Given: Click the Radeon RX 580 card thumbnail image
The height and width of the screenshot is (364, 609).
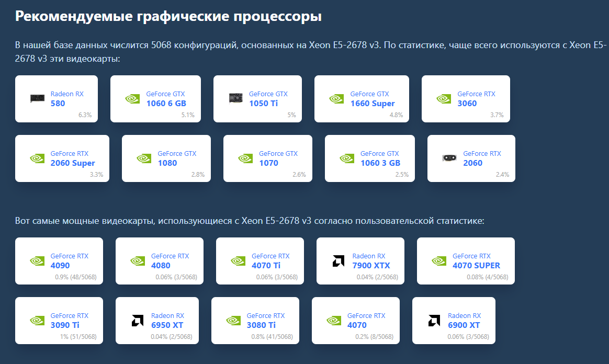Looking at the screenshot, I should (x=37, y=98).
